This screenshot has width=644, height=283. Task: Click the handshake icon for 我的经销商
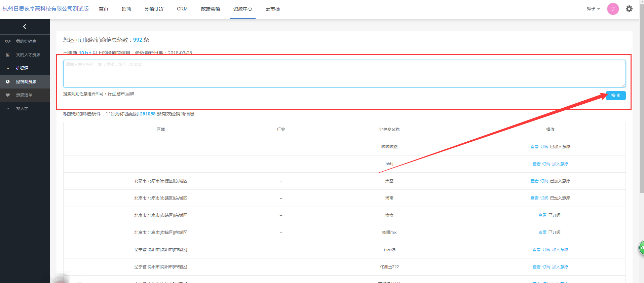8,41
